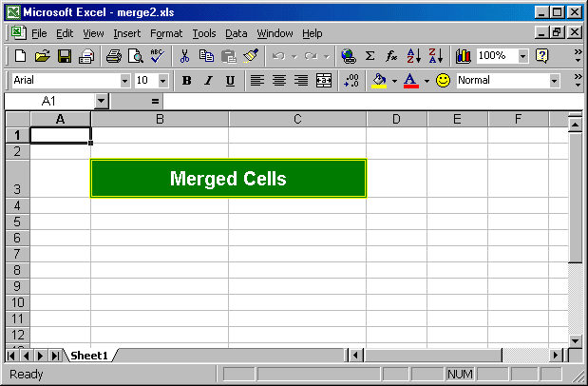Screen dimensions: 588x386
Task: Sort ascending with the A-Z icon
Action: [x=413, y=56]
